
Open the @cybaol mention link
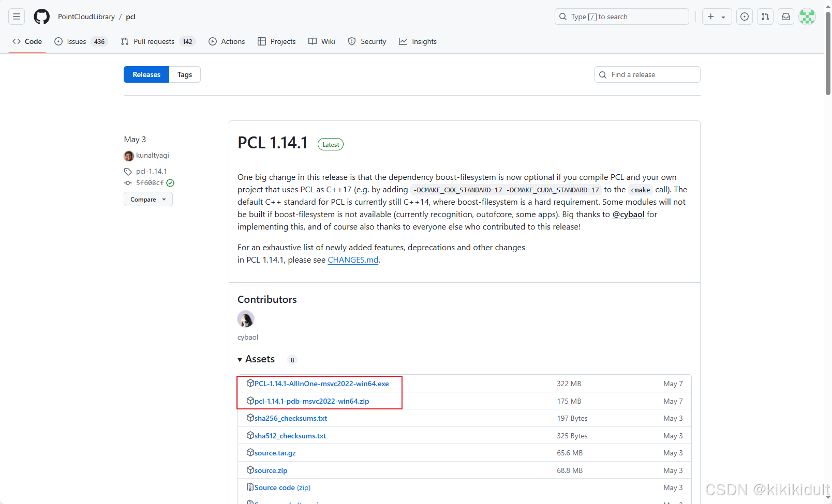click(x=629, y=214)
